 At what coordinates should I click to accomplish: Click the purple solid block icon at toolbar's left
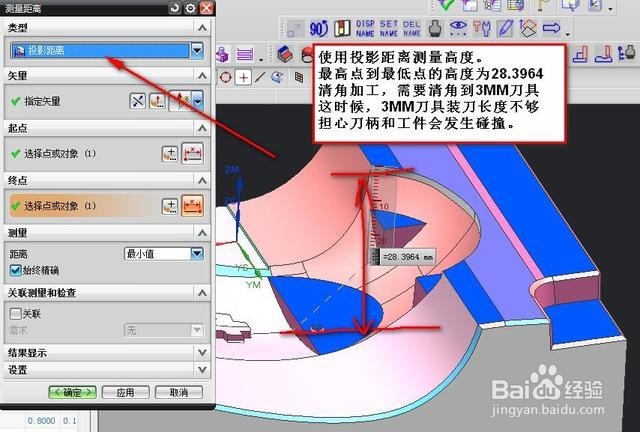(222, 54)
